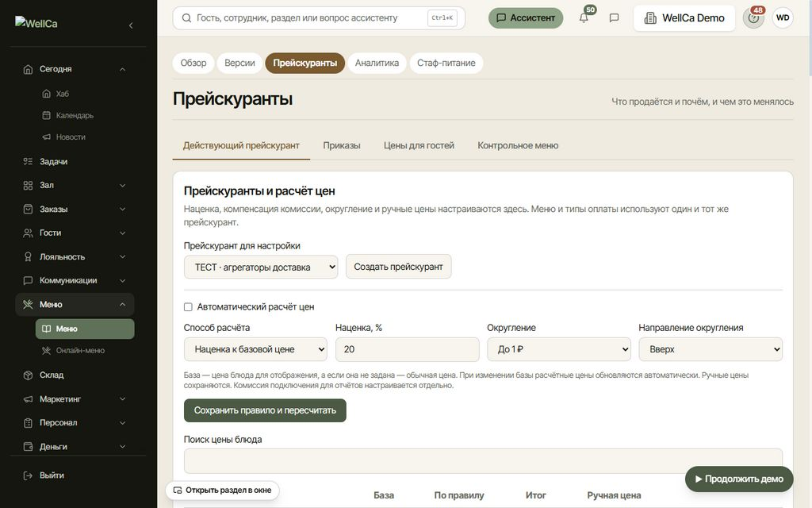The image size is (812, 508).
Task: Click the search magnifier icon
Action: point(186,18)
